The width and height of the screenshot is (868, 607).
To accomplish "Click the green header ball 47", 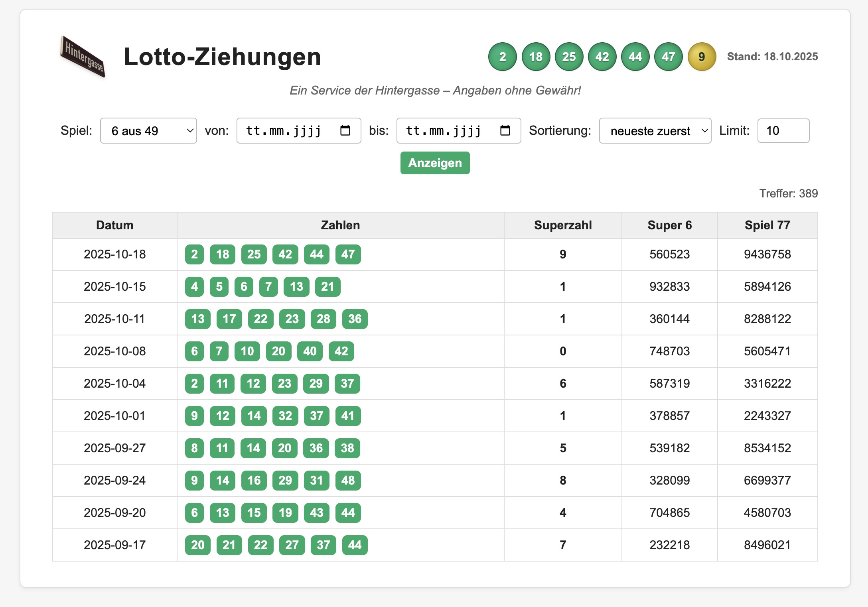I will 669,57.
